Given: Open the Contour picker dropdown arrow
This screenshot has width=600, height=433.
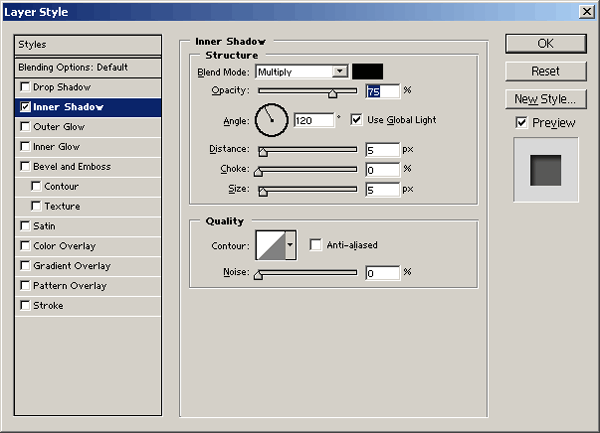Looking at the screenshot, I should [290, 245].
